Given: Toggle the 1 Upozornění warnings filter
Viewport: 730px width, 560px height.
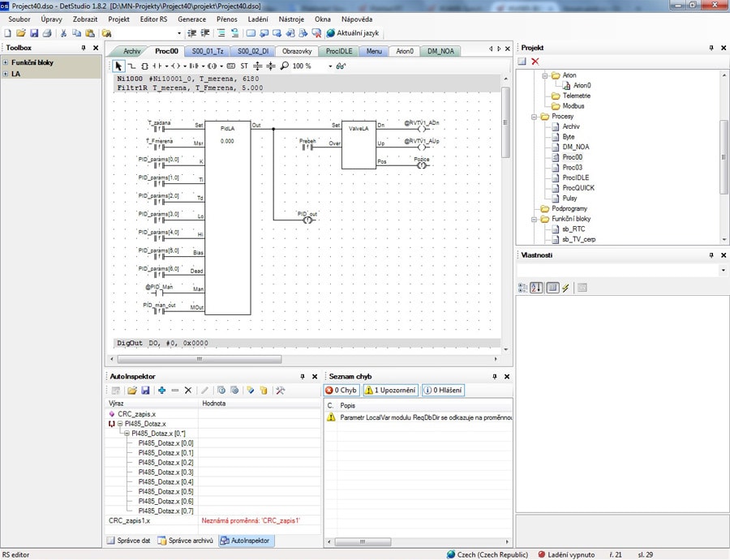Looking at the screenshot, I should coord(391,391).
